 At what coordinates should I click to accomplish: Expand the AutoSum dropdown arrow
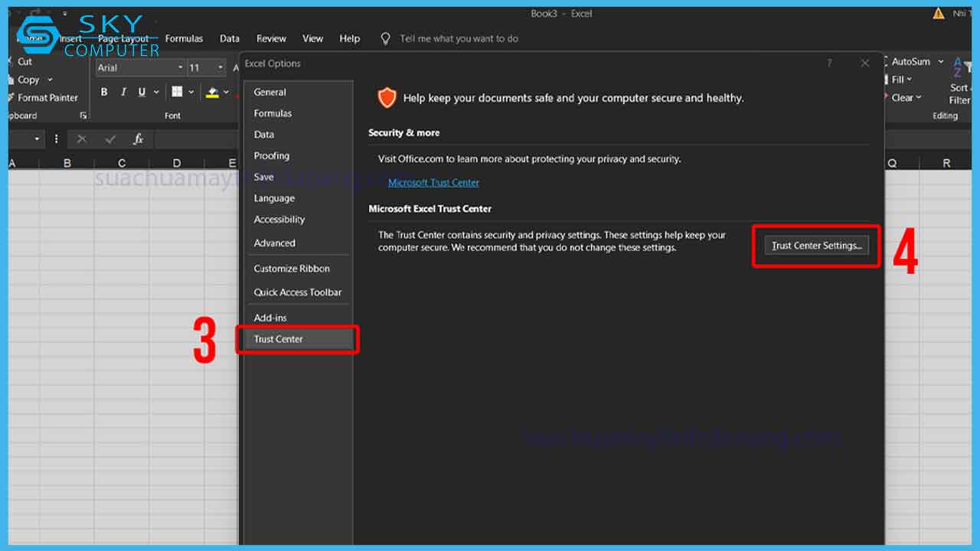click(x=941, y=61)
